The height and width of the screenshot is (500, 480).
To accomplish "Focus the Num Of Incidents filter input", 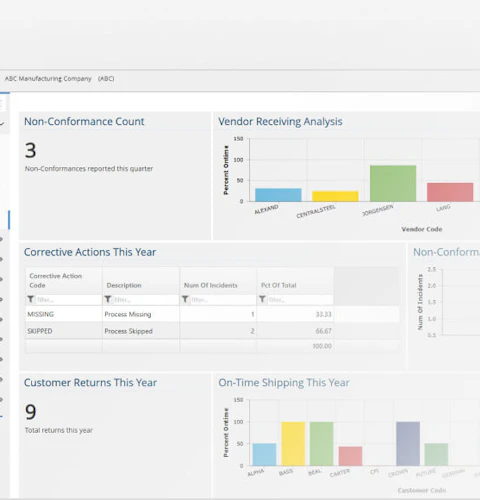I will [x=223, y=300].
